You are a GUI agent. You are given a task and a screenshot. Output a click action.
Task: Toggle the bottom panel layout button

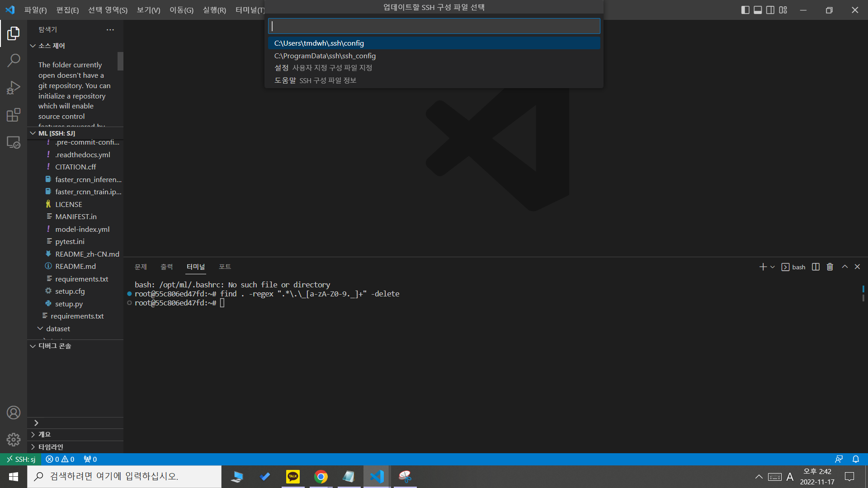click(x=758, y=10)
